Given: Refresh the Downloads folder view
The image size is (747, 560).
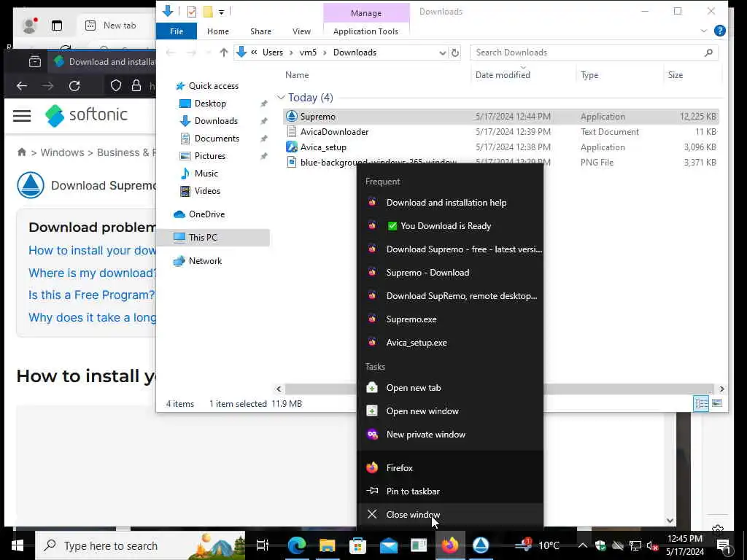Looking at the screenshot, I should pyautogui.click(x=455, y=52).
